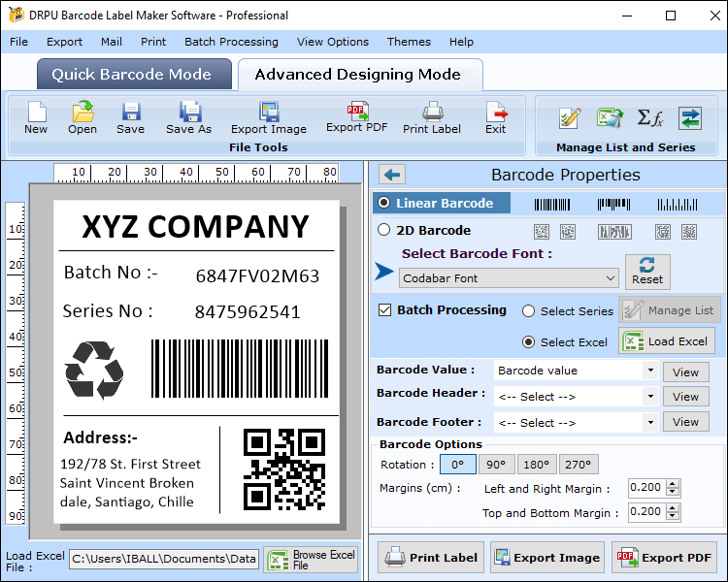
Task: Expand the Barcode Value dropdown
Action: click(650, 371)
